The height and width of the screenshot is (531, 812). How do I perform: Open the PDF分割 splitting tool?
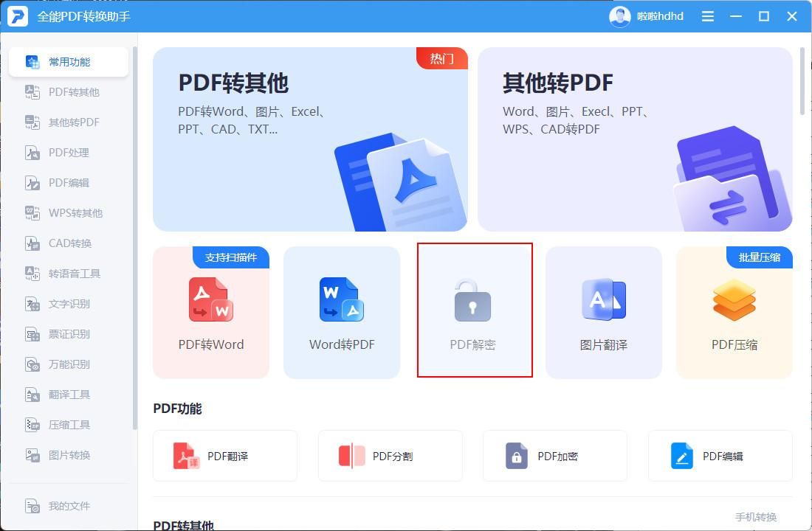(390, 455)
